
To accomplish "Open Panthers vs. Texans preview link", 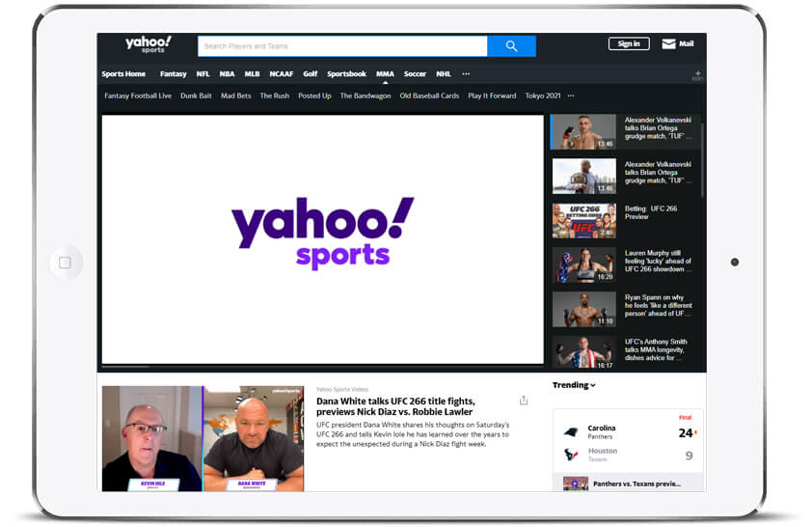I will click(636, 484).
